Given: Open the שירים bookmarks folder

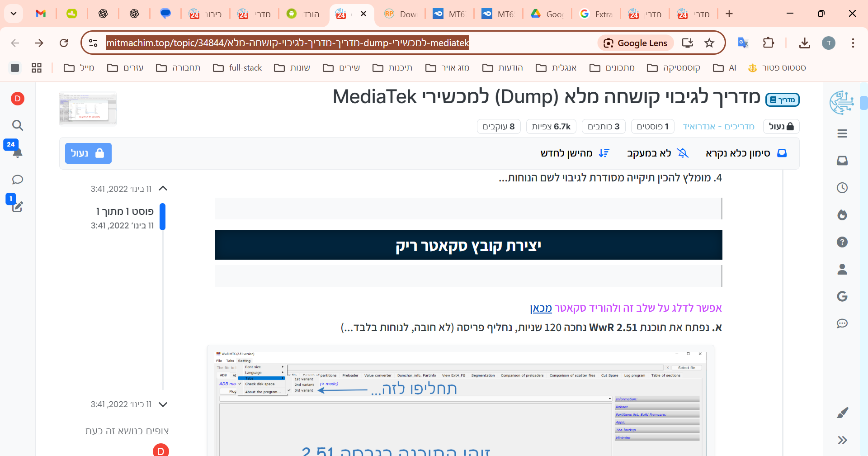Looking at the screenshot, I should click(x=341, y=68).
